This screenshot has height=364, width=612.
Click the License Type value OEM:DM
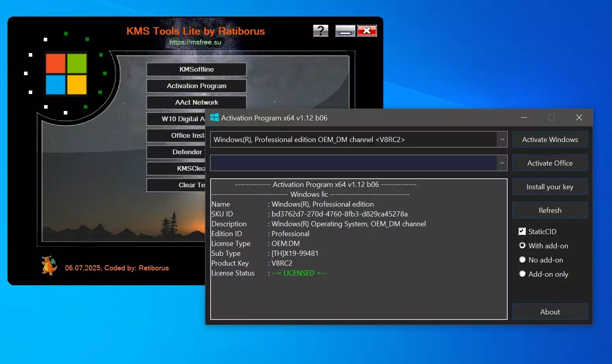coord(285,244)
